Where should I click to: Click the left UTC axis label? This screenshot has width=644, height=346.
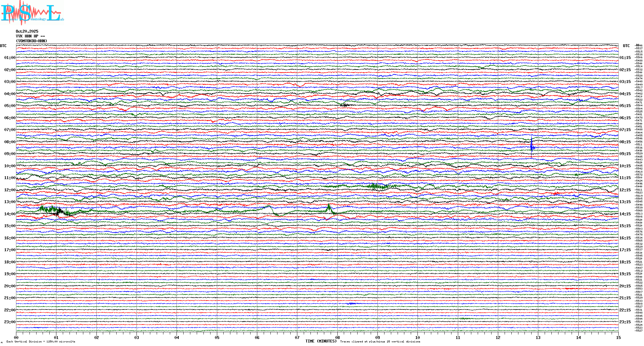(x=3, y=46)
